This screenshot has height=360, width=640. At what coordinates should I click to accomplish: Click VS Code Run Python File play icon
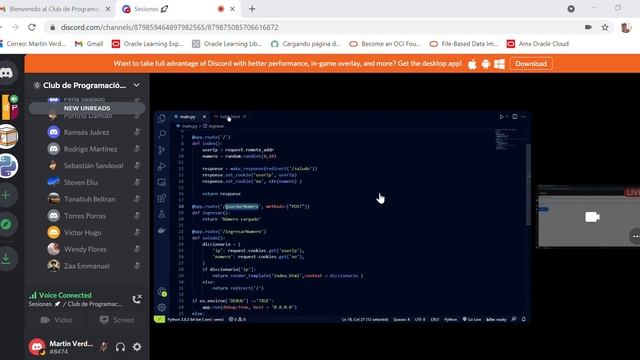click(x=501, y=117)
